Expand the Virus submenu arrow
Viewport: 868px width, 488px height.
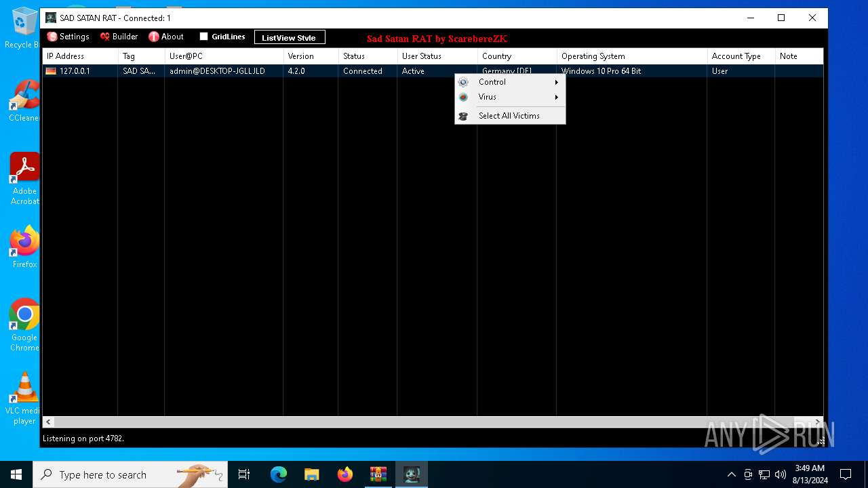coord(557,97)
